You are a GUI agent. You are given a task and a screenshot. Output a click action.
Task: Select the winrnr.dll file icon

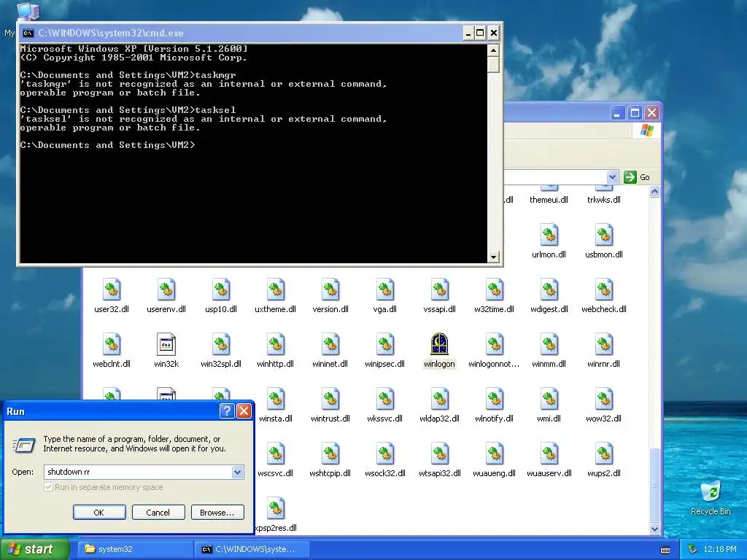[604, 345]
